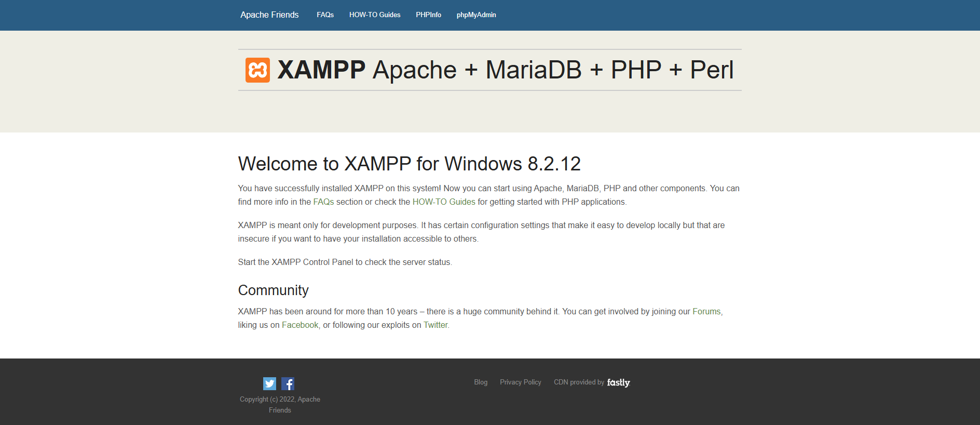980x425 pixels.
Task: Click the "Welcome to XAMPP for Windows 8.2.12" heading
Action: pos(409,164)
